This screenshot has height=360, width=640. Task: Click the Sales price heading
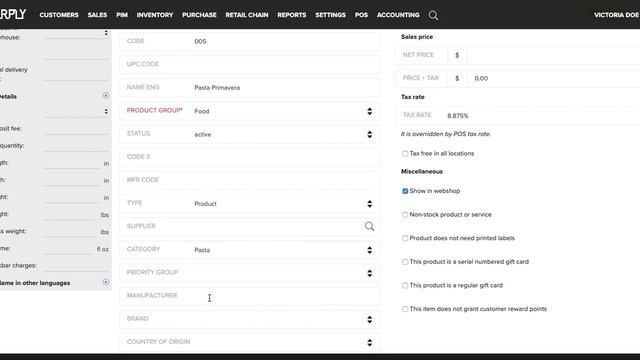[x=417, y=37]
